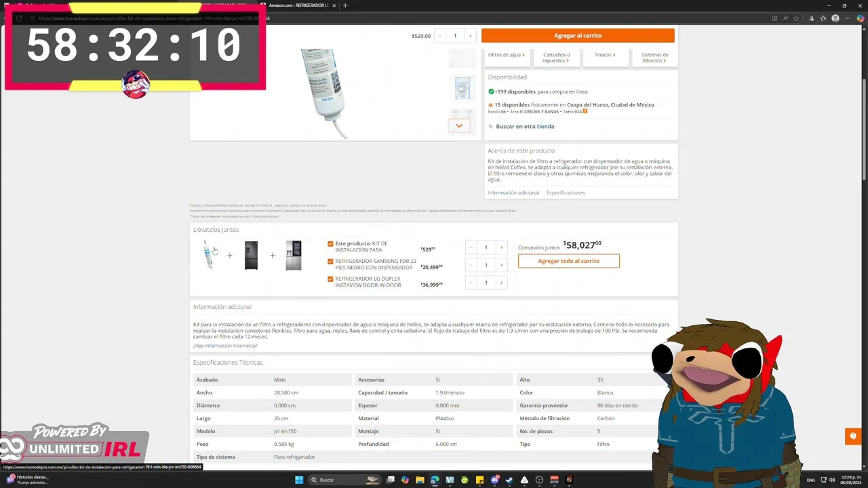Open the Edge Copilot sidebar icon
This screenshot has height=488, width=868.
pos(860,18)
